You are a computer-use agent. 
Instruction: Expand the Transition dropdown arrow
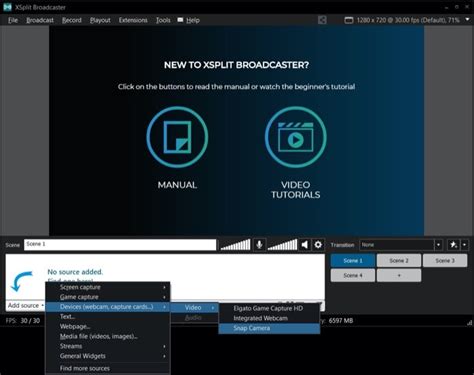[438, 245]
